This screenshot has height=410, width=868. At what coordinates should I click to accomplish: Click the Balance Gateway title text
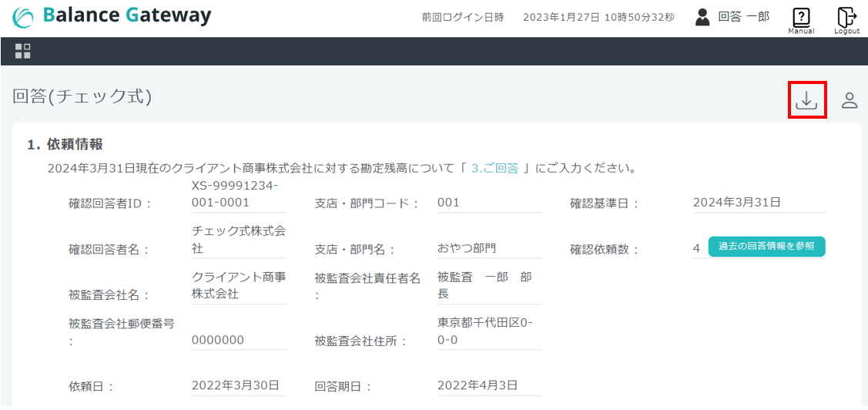[127, 16]
